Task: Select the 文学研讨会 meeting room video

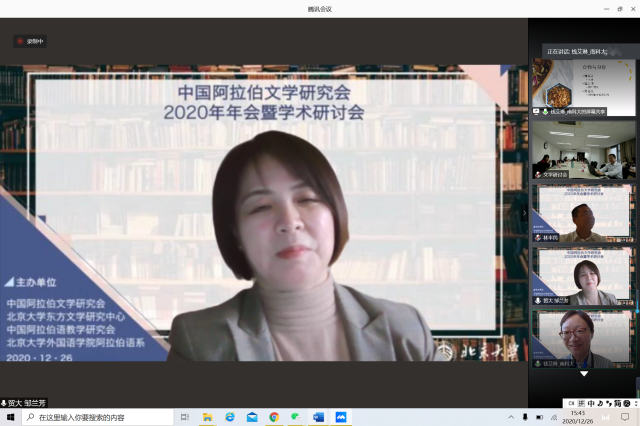Action: pos(582,149)
